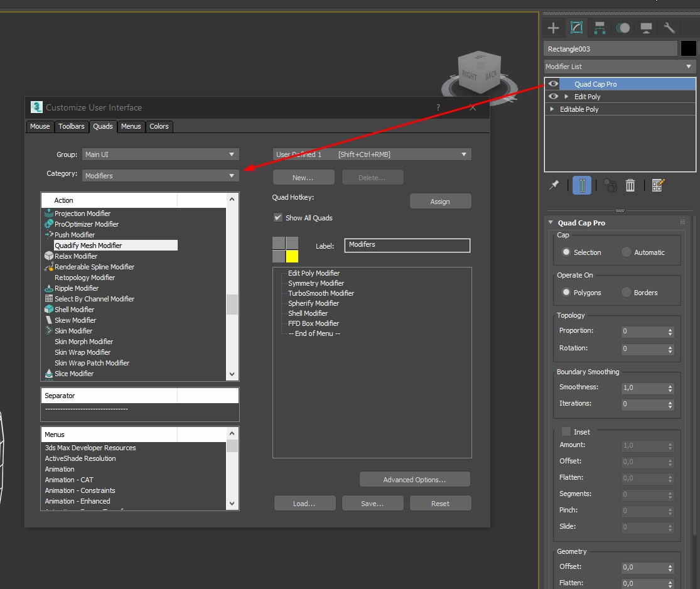Switch to the Toolbars tab
Image resolution: width=700 pixels, height=589 pixels.
[72, 126]
